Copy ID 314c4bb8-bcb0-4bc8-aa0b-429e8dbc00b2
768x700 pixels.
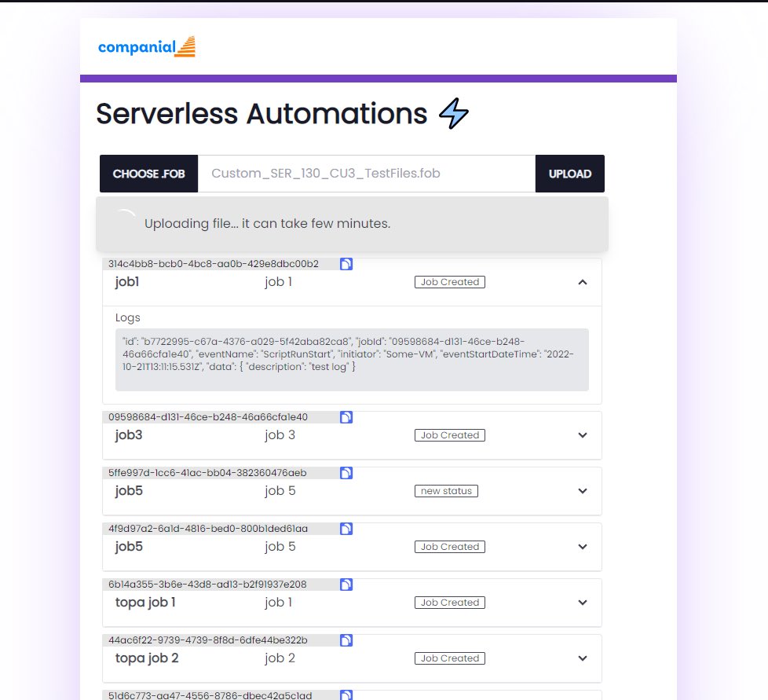[x=346, y=264]
